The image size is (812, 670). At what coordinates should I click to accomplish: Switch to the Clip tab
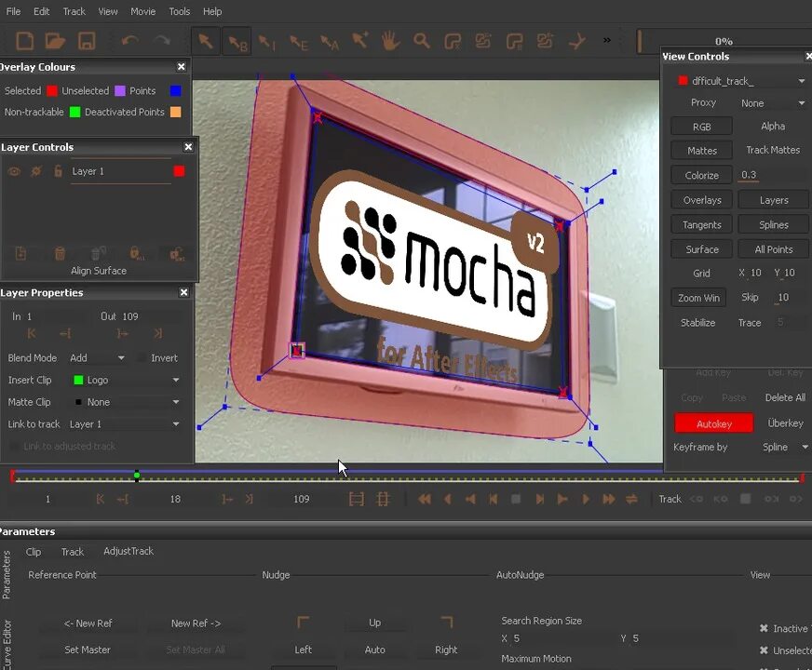(34, 552)
